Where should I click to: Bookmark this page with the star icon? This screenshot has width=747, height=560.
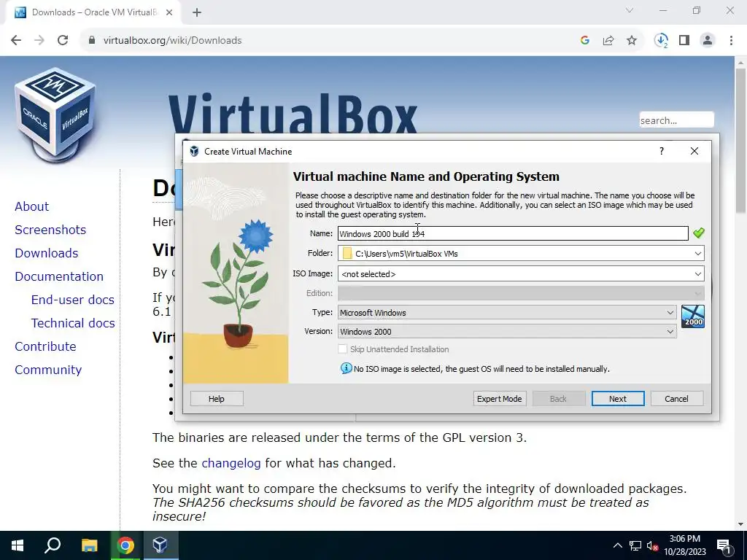pos(632,41)
